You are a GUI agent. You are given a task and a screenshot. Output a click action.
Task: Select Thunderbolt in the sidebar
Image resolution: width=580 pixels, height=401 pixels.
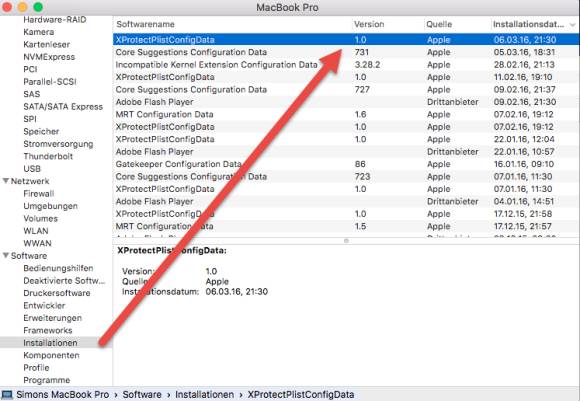pos(48,156)
